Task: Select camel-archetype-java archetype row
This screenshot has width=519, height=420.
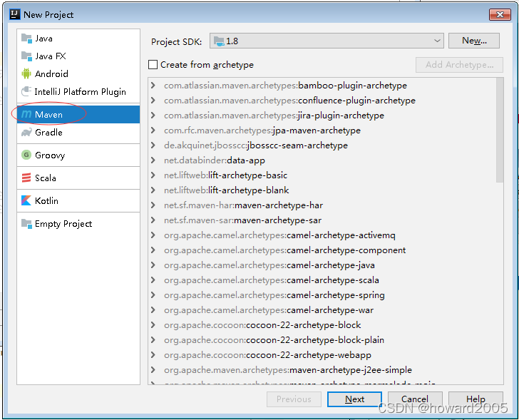Action: coord(322,265)
